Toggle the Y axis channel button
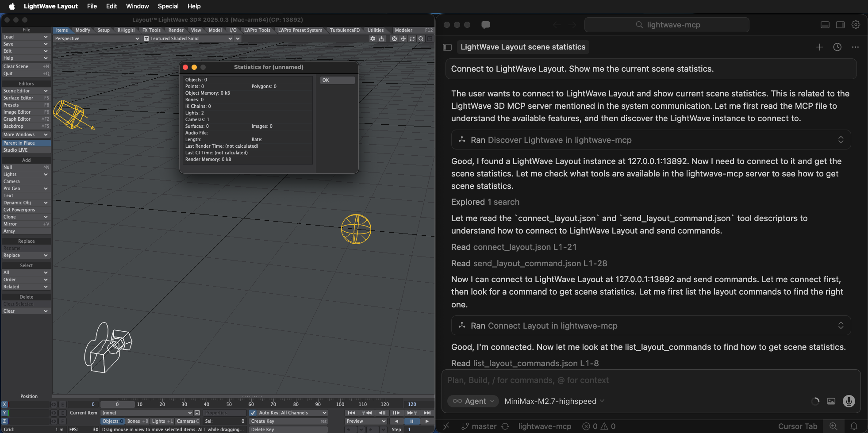This screenshot has height=433, width=868. [4, 413]
